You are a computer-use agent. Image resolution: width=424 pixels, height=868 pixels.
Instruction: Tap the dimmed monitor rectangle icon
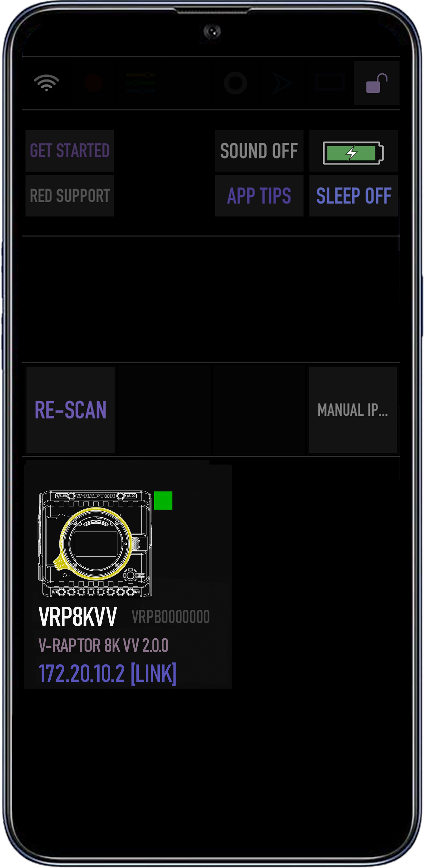(329, 83)
